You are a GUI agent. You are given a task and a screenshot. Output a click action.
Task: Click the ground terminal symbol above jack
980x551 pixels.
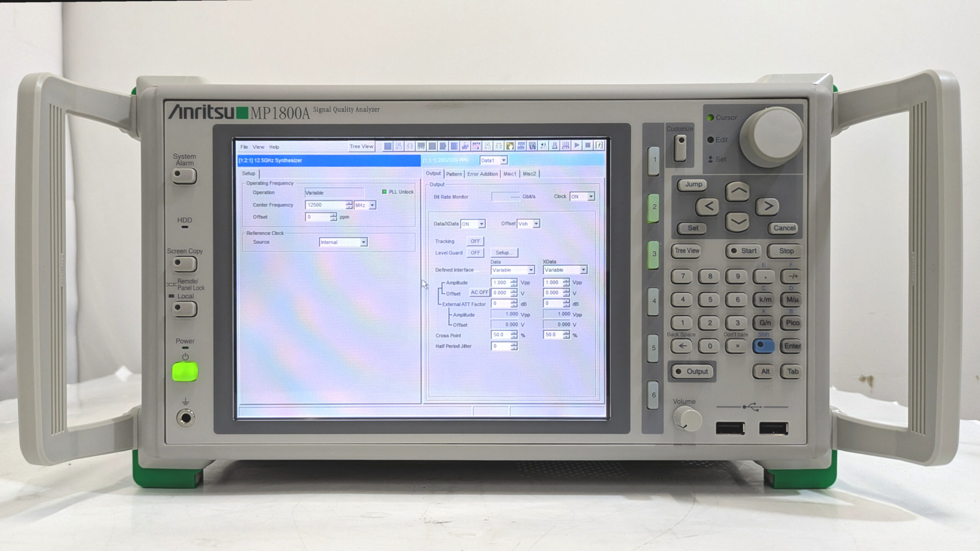(x=185, y=401)
